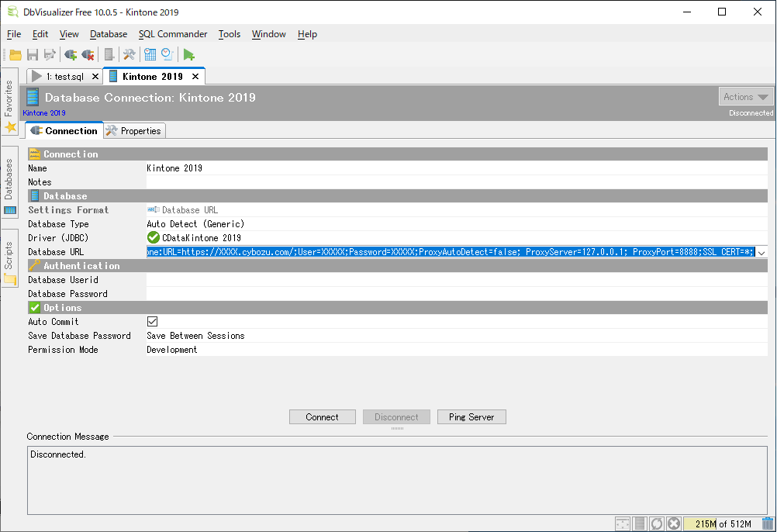Open the View menu

[x=69, y=34]
